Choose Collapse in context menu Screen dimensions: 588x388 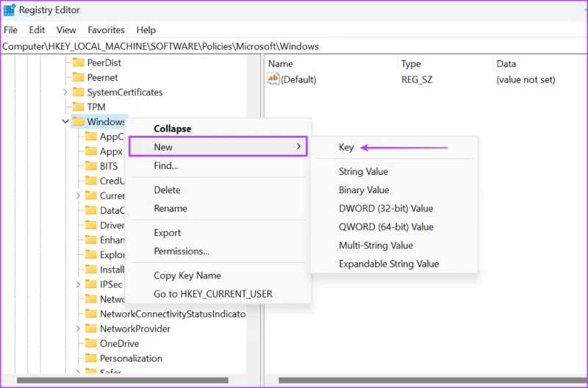[218, 129]
